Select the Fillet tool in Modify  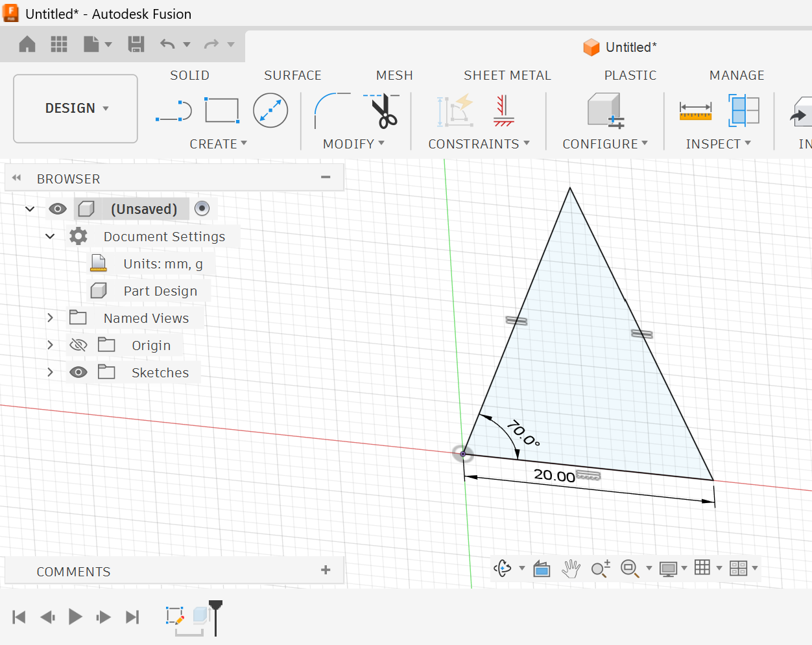(x=332, y=111)
